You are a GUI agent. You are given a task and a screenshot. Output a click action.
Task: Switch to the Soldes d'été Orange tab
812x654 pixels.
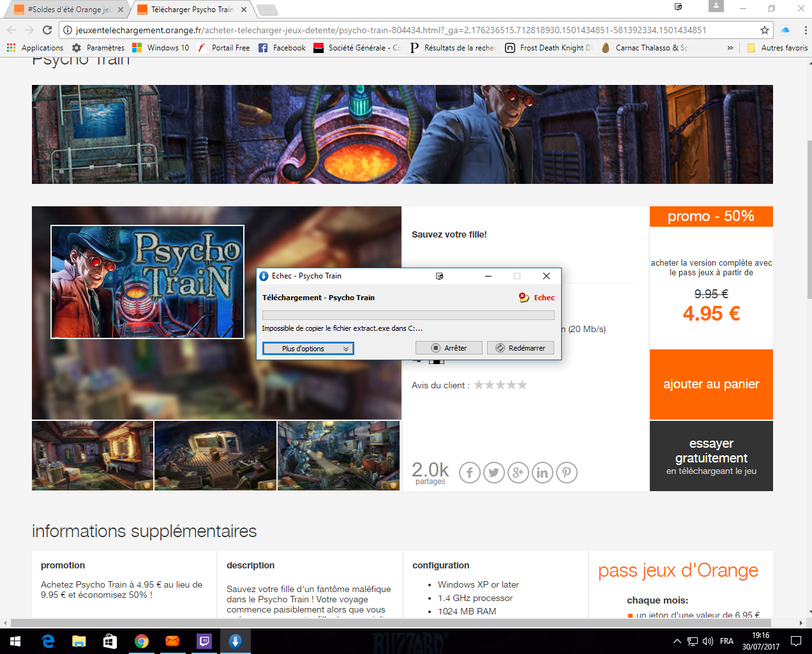66,10
